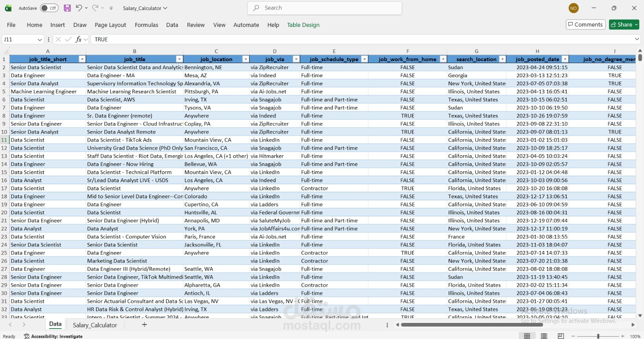Switch to Normal view in status bar
This screenshot has width=644, height=339.
[x=527, y=336]
